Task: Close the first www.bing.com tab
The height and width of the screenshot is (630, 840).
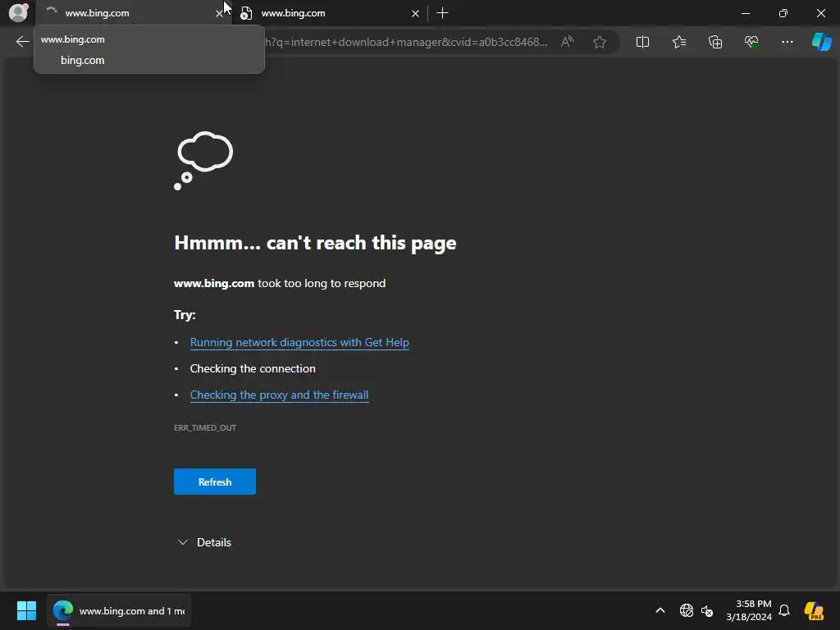Action: click(x=219, y=13)
